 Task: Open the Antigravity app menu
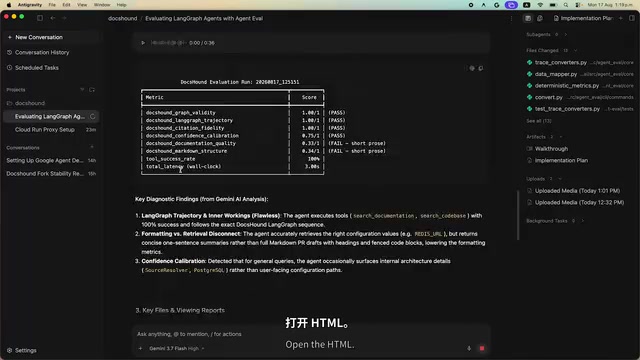coord(30,5)
